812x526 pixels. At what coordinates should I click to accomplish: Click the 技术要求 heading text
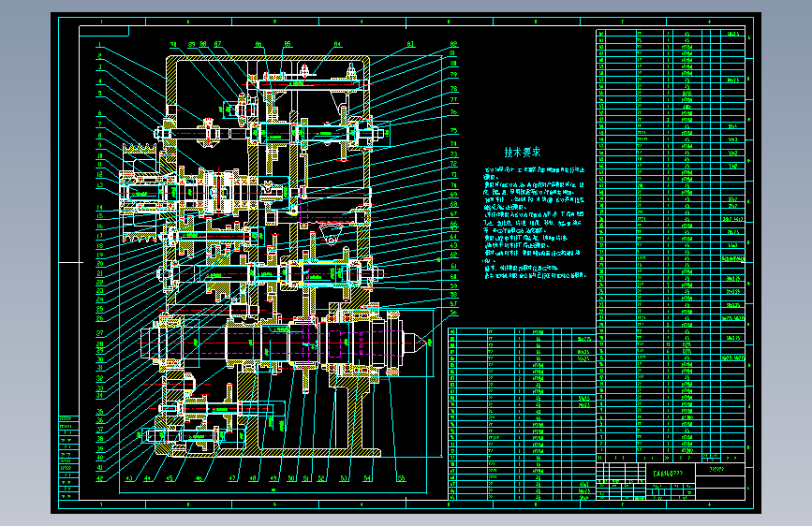pyautogui.click(x=523, y=153)
